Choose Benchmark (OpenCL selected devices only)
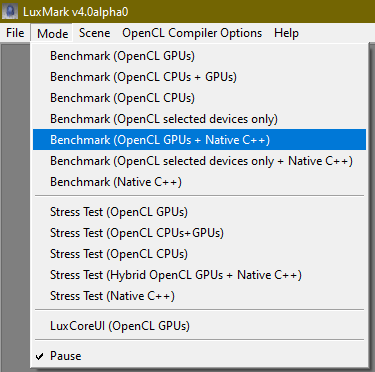Viewport: 375px width, 372px height. (x=199, y=119)
